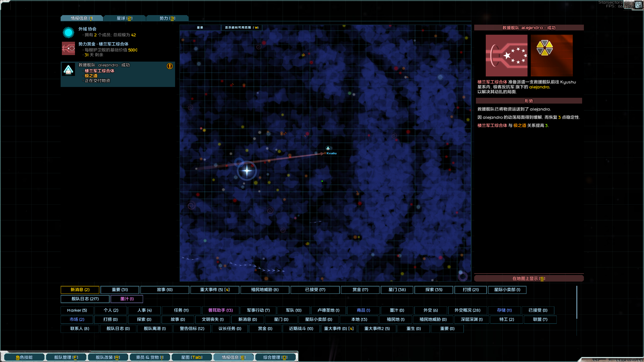Viewport: 644px width, 362px height.
Task: Open 星图 [Tab] from bottom bar
Action: 192,357
